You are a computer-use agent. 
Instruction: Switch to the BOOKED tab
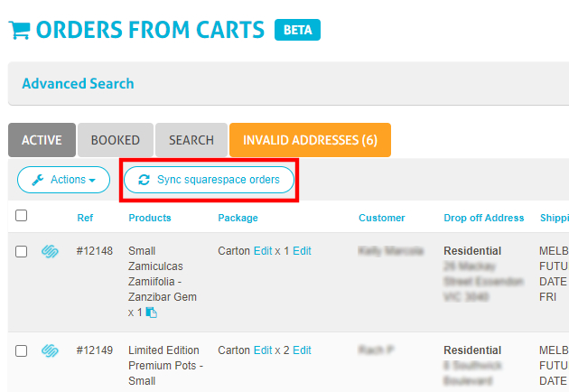pyautogui.click(x=116, y=140)
